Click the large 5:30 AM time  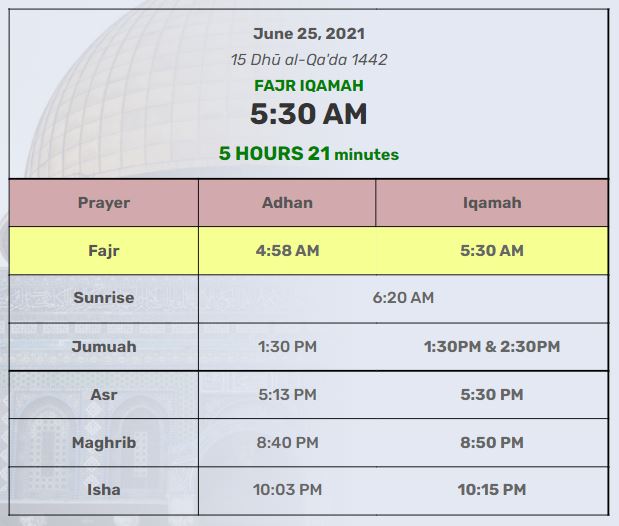(309, 114)
